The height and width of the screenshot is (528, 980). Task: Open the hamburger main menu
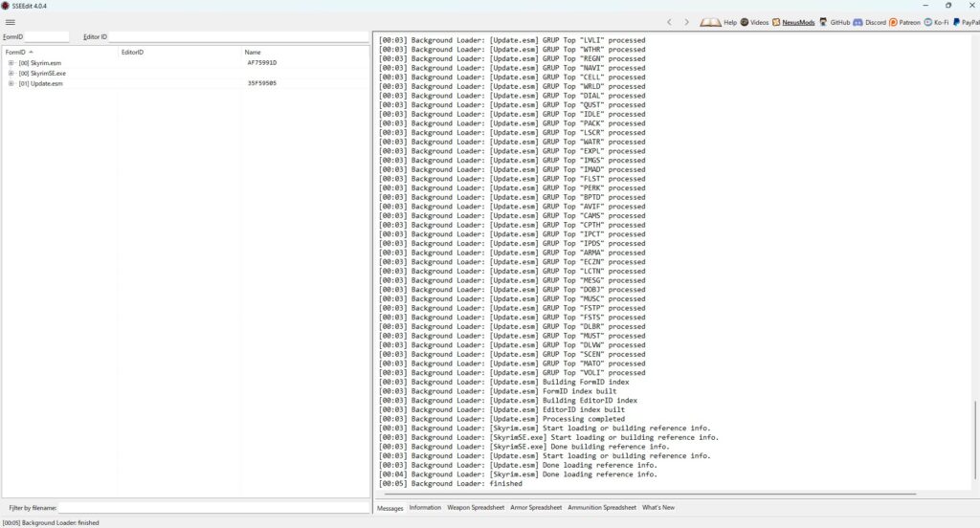pos(11,22)
